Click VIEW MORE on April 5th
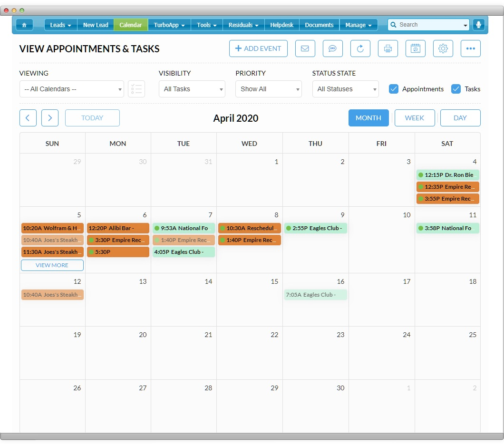The image size is (504, 444). click(x=52, y=266)
